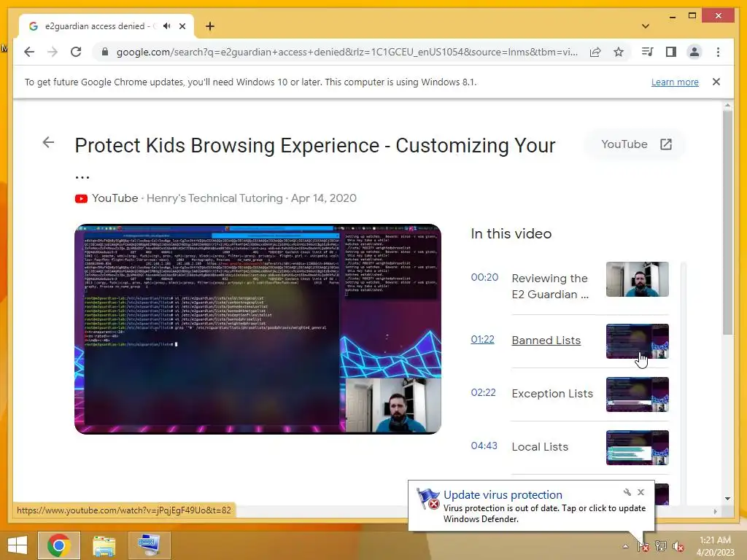
Task: Close the Update virus protection balloon
Action: (640, 492)
